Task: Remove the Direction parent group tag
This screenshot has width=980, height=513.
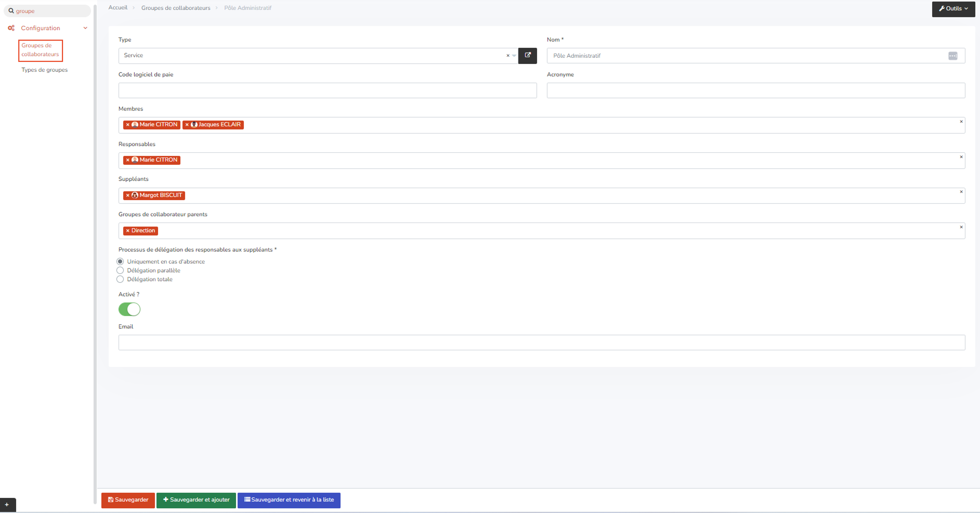Action: pyautogui.click(x=128, y=231)
